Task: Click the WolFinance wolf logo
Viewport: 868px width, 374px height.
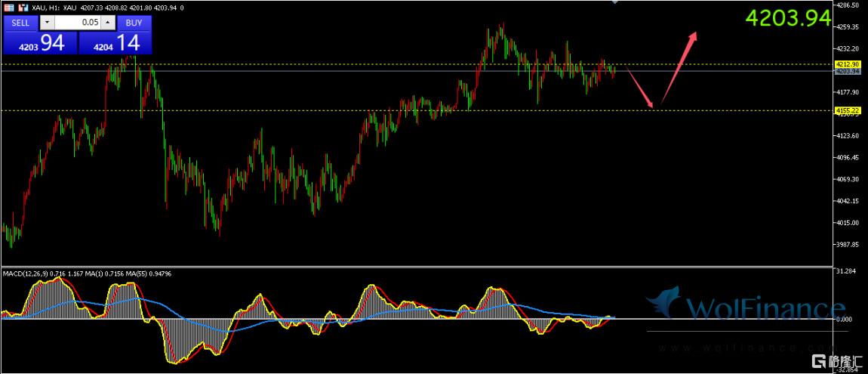Action: [663, 303]
